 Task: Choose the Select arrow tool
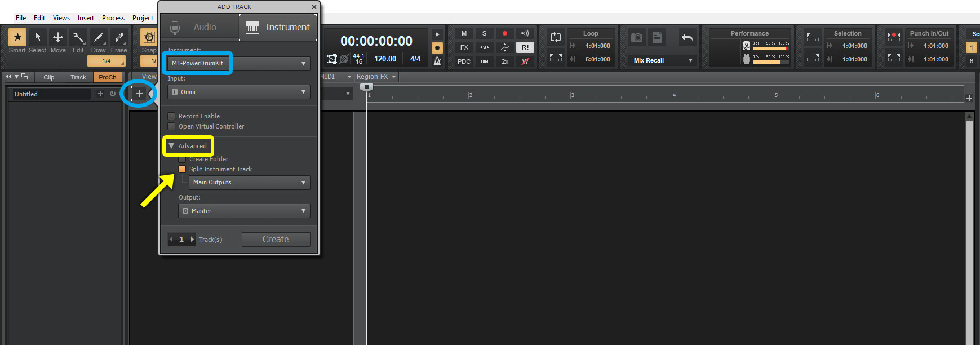pyautogui.click(x=38, y=37)
